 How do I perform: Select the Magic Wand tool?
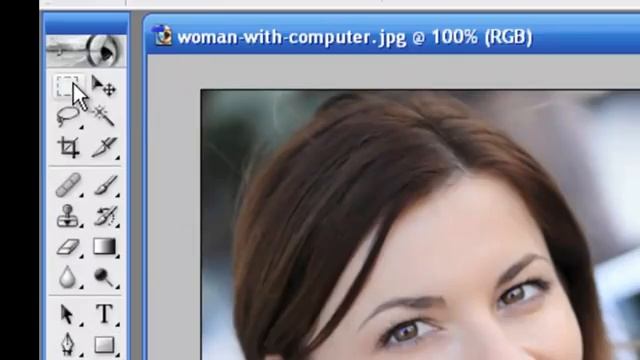pyautogui.click(x=104, y=116)
